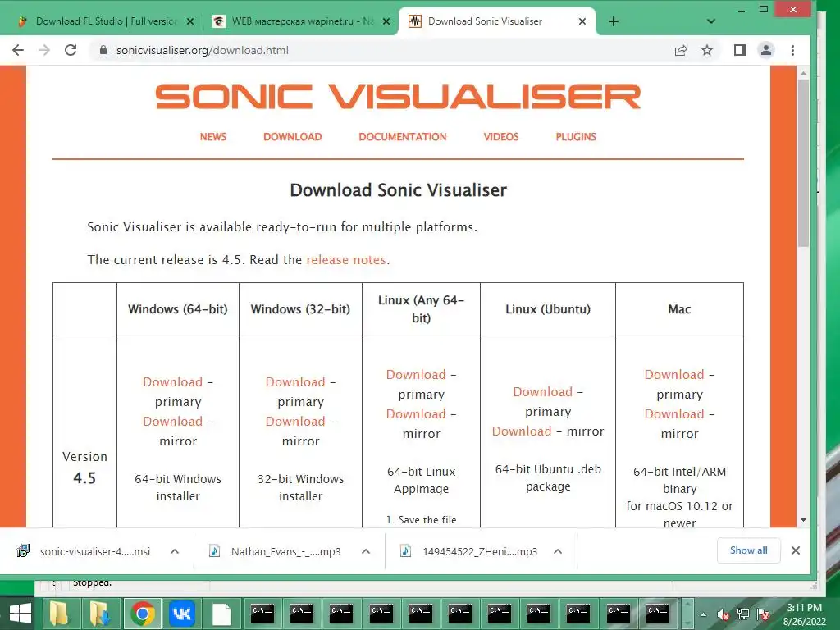Click the page scrollbar thumb

[x=803, y=163]
